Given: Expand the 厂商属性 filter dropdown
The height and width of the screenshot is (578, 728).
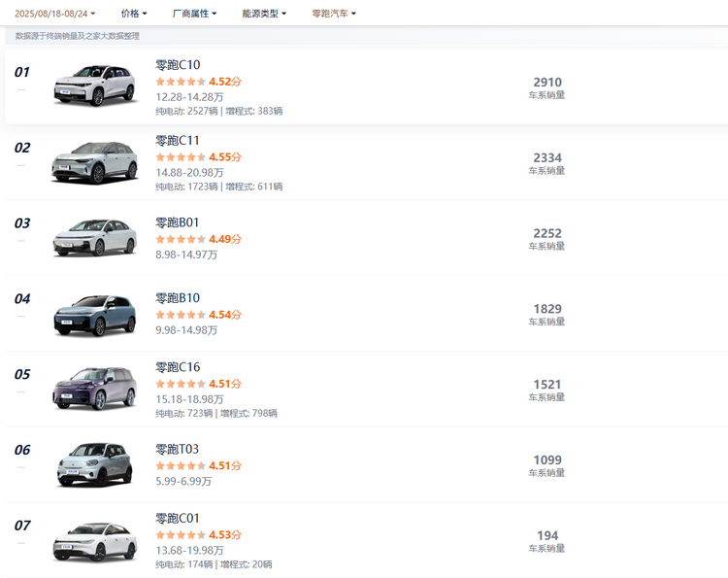Looking at the screenshot, I should [x=194, y=14].
